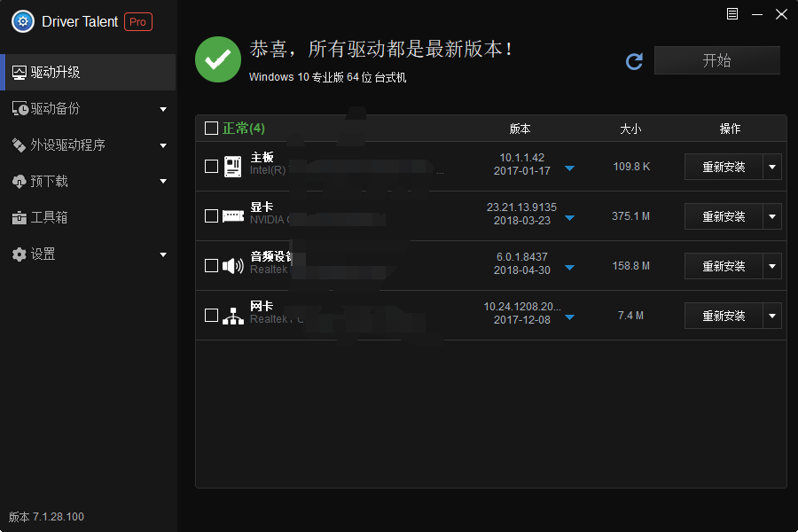Open 重新安装 arrow menu for 网卡
The height and width of the screenshot is (532, 798).
(x=772, y=316)
